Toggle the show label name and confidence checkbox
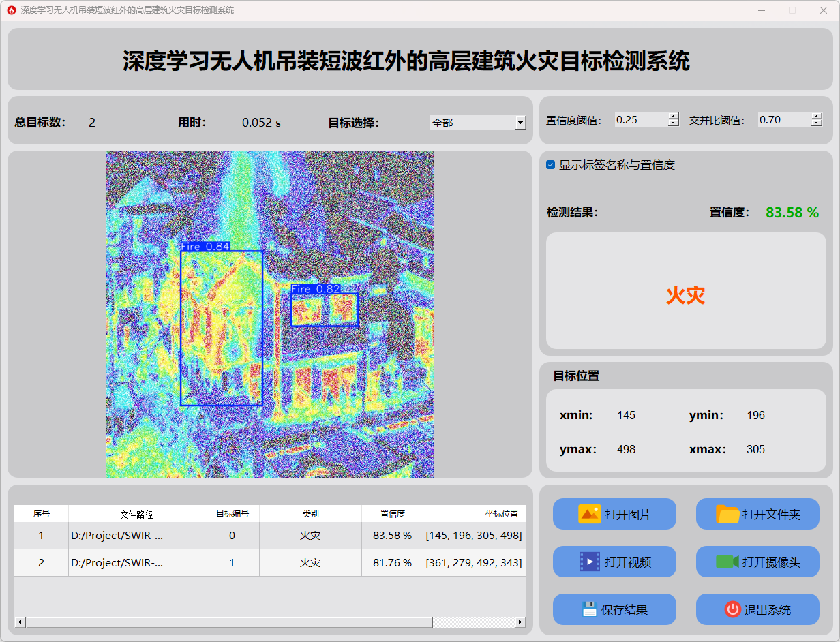The height and width of the screenshot is (642, 840). tap(551, 165)
